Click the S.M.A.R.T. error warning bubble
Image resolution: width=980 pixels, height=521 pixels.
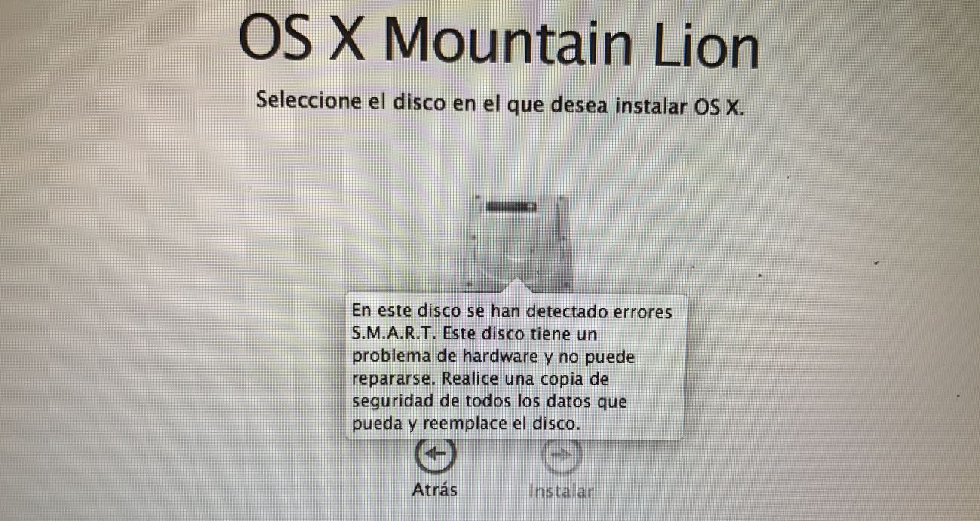[516, 366]
